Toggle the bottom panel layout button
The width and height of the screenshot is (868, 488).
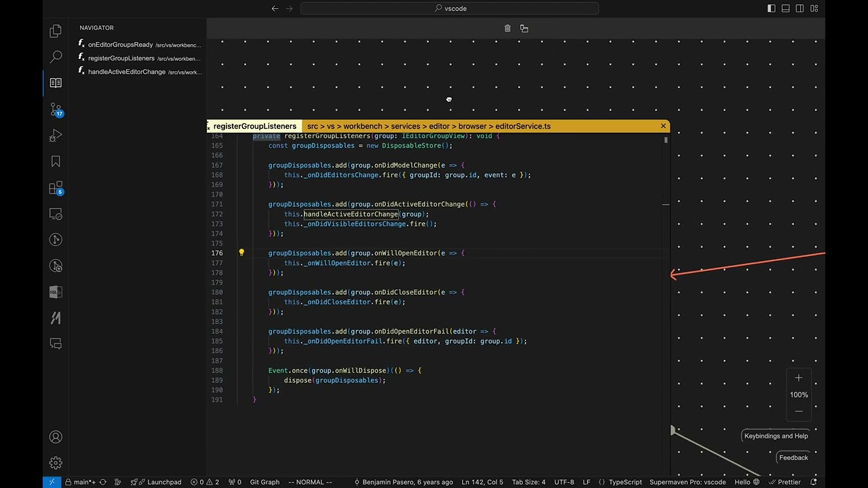785,8
